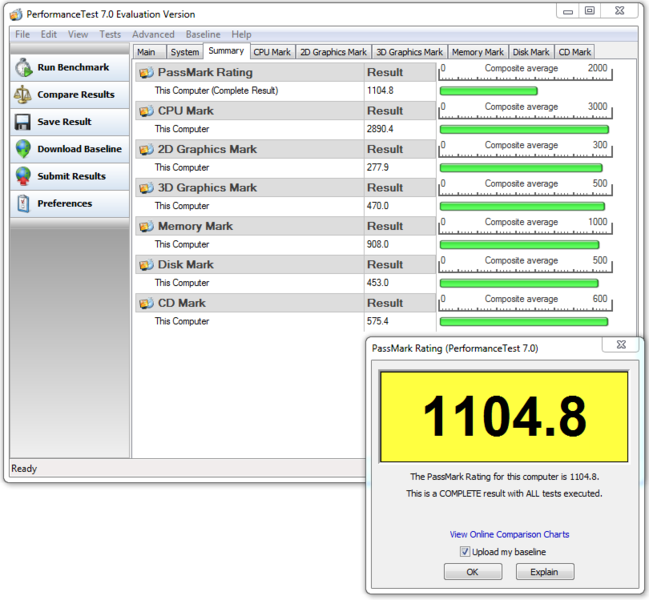Image resolution: width=649 pixels, height=600 pixels.
Task: Open the Advanced menu
Action: (153, 34)
